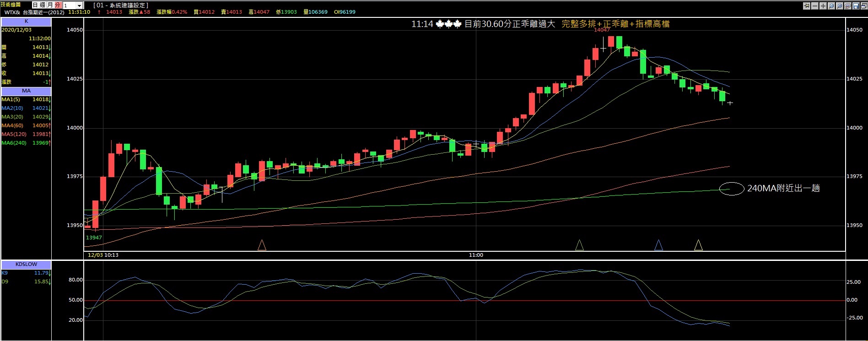Click the MA1(5) value 14018
This screenshot has height=341, width=868.
pyautogui.click(x=40, y=99)
